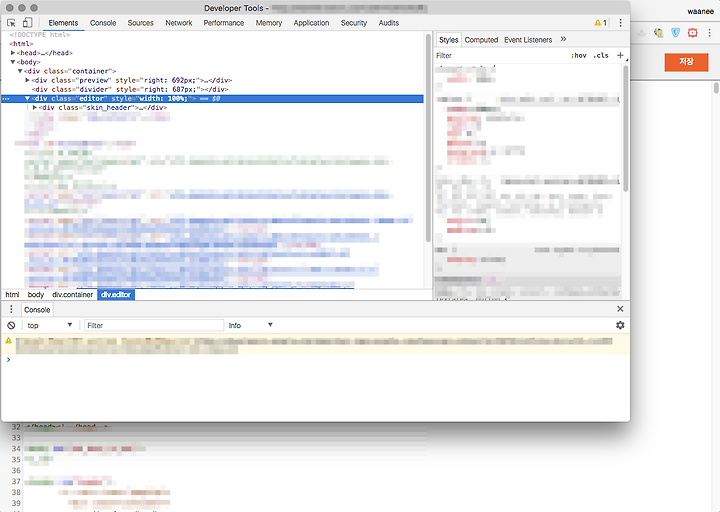
Task: Collapse the selected div class editor node
Action: [x=28, y=98]
